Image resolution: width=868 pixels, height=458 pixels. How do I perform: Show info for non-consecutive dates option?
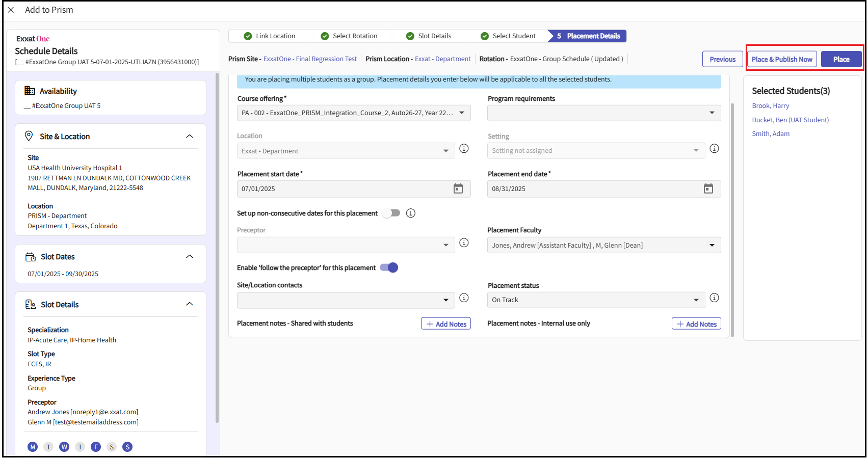(x=411, y=213)
